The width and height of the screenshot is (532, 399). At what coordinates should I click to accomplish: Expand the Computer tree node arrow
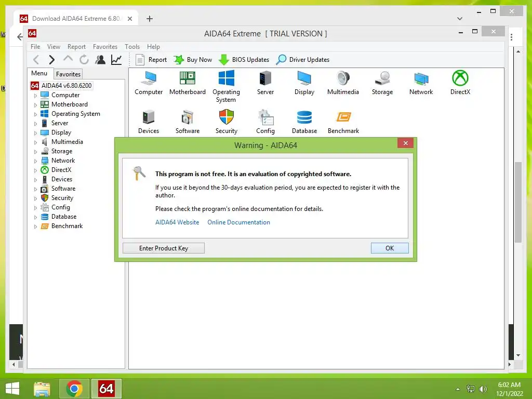[35, 96]
